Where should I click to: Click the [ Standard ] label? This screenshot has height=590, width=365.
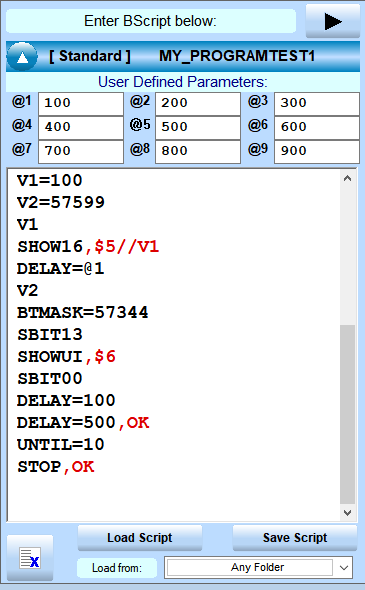tap(90, 56)
